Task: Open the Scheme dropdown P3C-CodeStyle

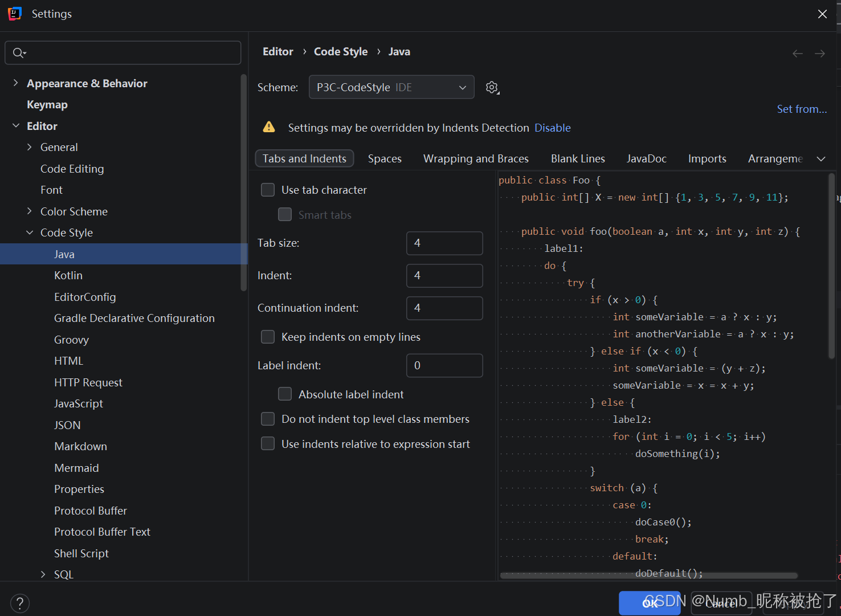Action: (391, 87)
